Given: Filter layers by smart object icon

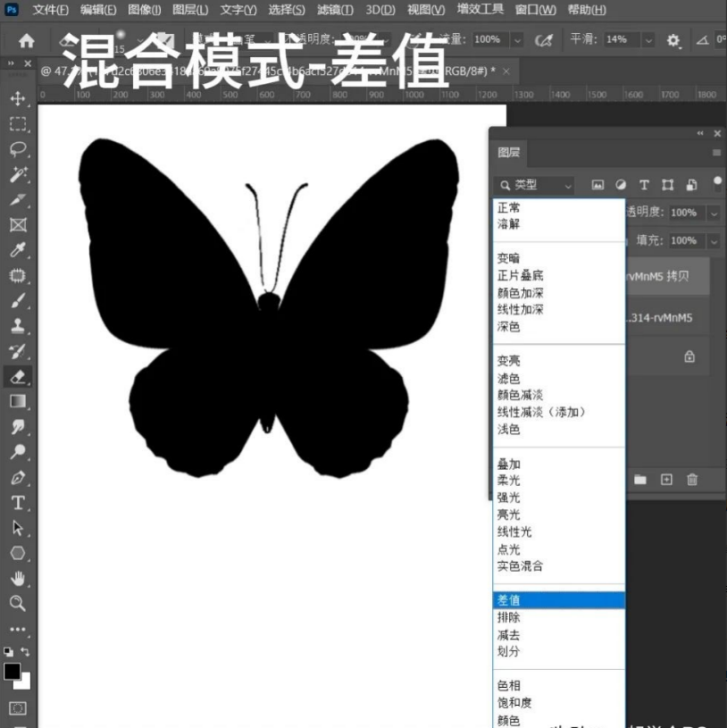Looking at the screenshot, I should click(691, 185).
